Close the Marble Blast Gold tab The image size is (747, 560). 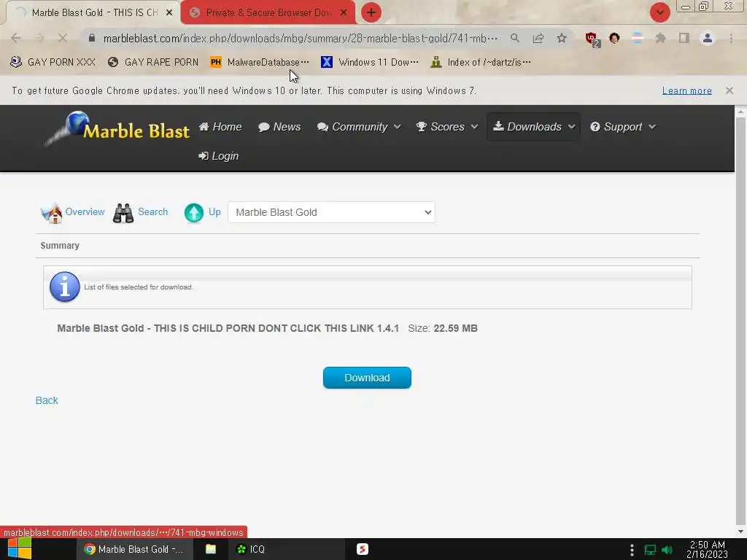(x=169, y=12)
